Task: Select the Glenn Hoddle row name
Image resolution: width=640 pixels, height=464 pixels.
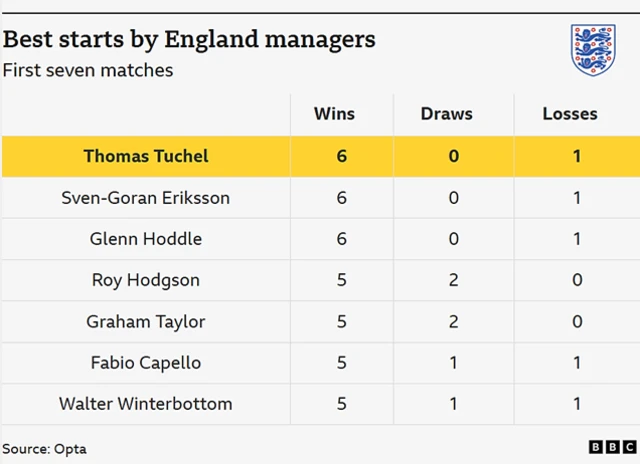Action: (x=146, y=239)
